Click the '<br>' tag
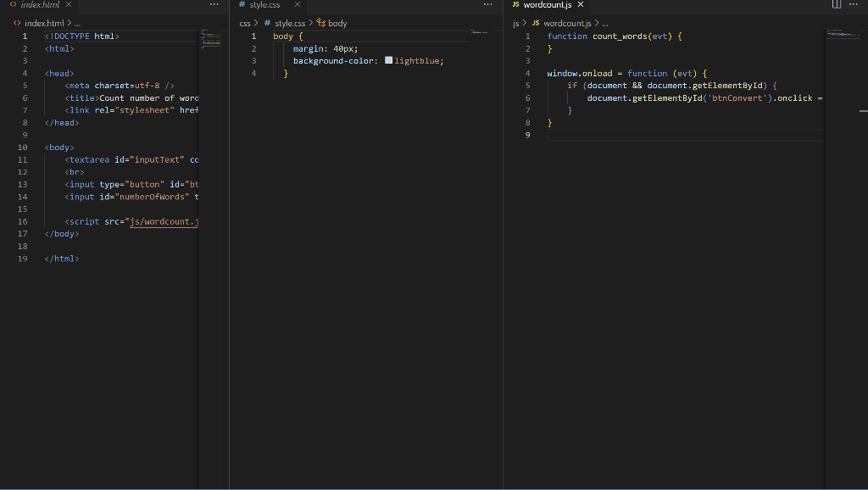The width and height of the screenshot is (868, 490). 75,172
